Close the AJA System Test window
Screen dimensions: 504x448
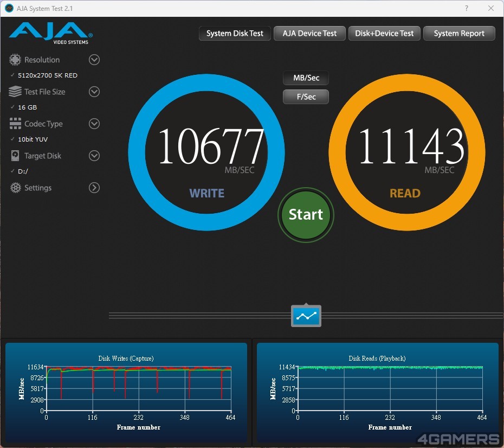pos(491,8)
